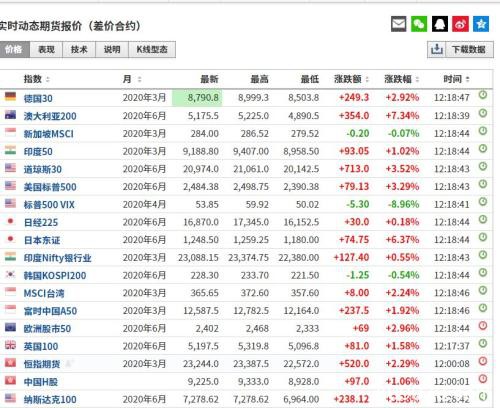Click the clock icon in MSCI台湾 row
Viewport: 500px width, 408px height.
(x=483, y=290)
